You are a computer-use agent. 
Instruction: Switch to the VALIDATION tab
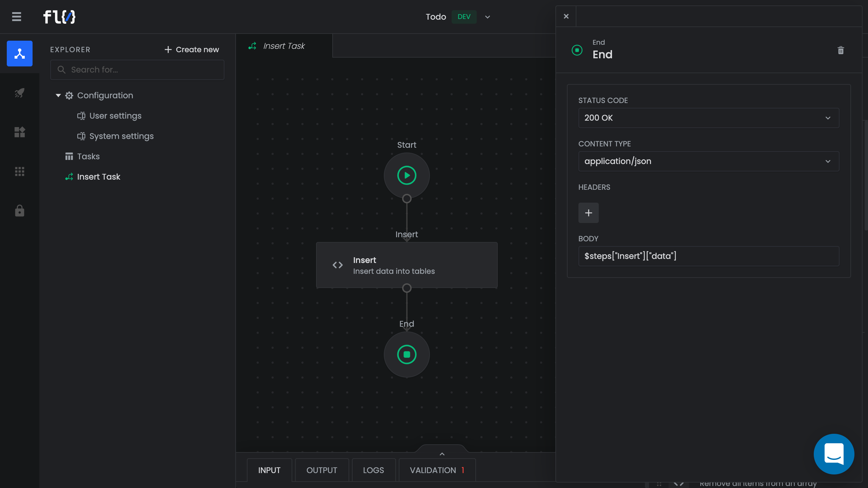[x=437, y=470]
